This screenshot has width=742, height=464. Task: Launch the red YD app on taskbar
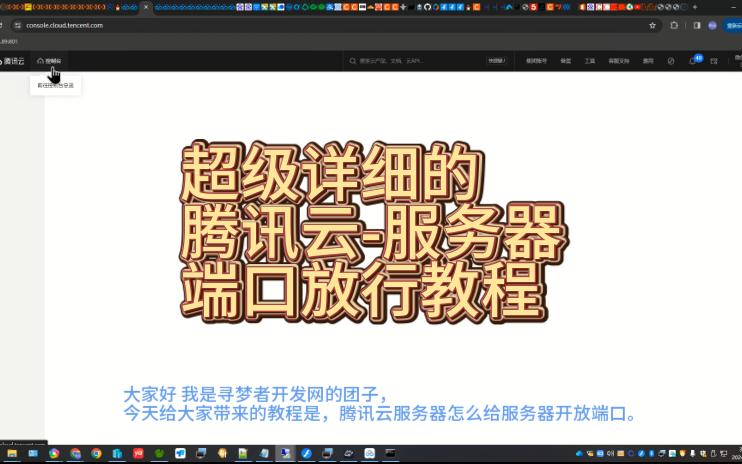[x=138, y=453]
